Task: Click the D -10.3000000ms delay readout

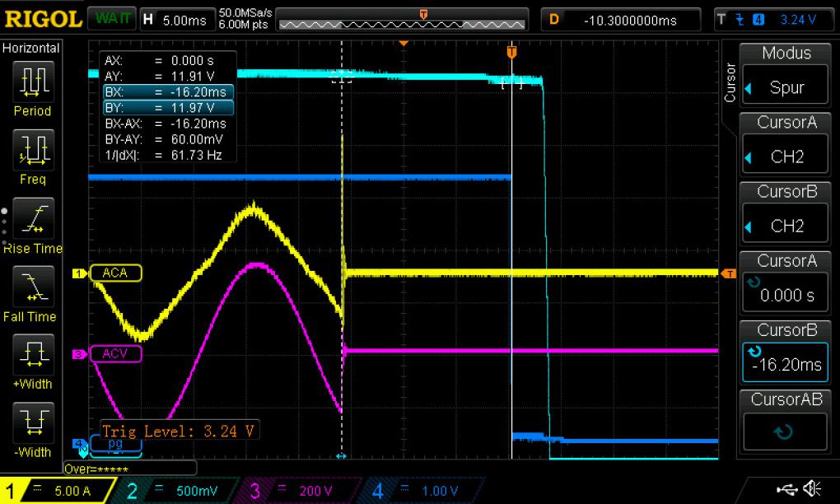Action: pyautogui.click(x=620, y=20)
